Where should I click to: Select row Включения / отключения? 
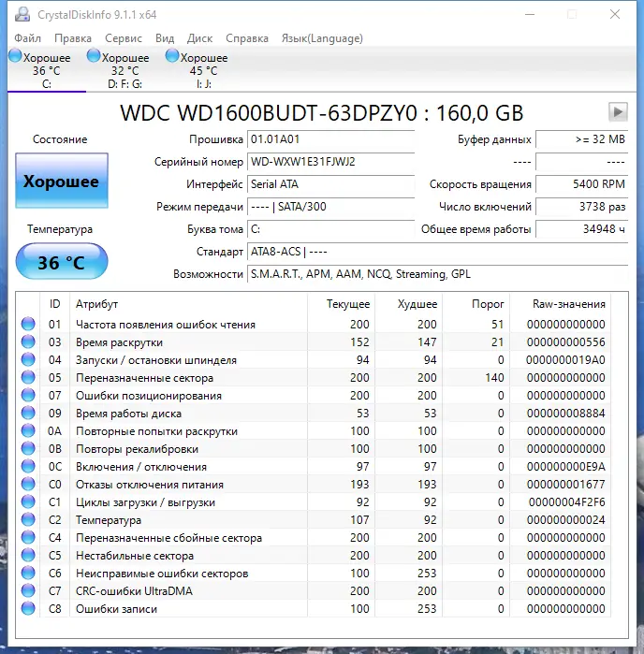(x=314, y=466)
